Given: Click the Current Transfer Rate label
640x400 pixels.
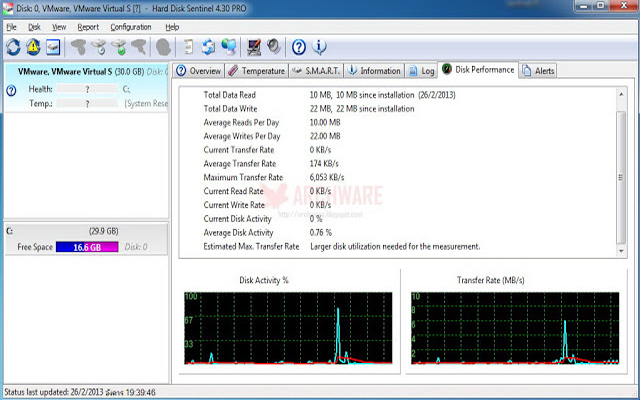Looking at the screenshot, I should [x=239, y=150].
